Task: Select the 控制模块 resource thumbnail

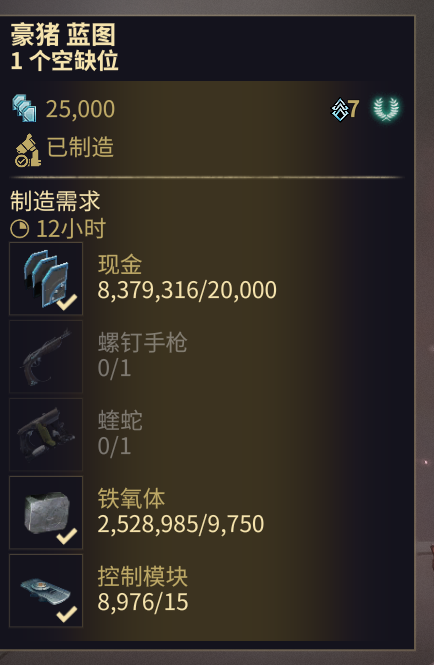Action: click(x=46, y=591)
